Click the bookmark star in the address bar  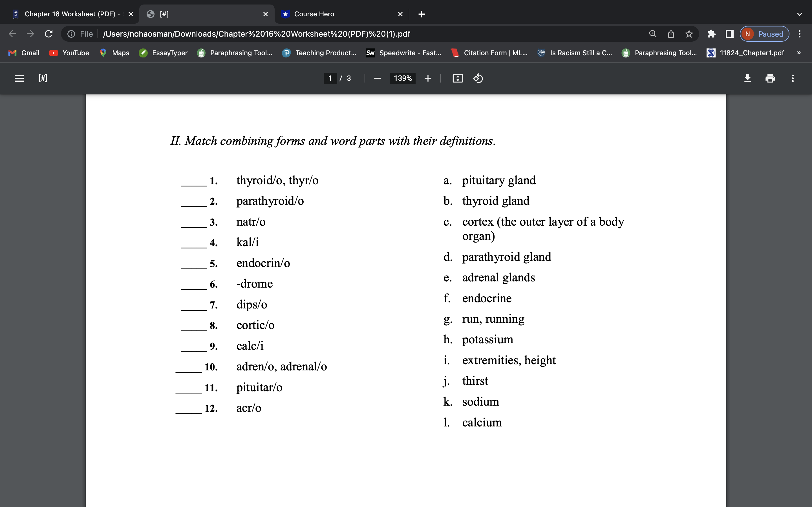[689, 34]
